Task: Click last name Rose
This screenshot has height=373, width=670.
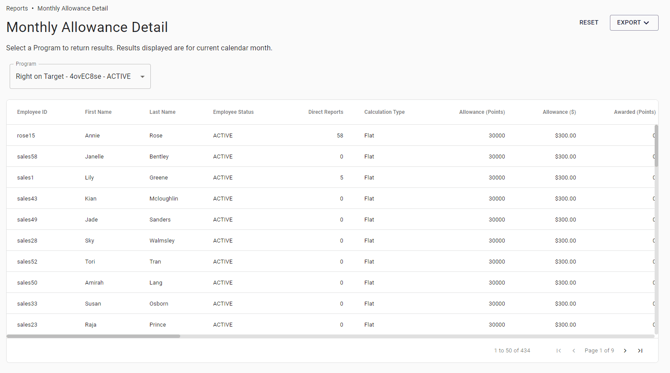Action: click(156, 135)
